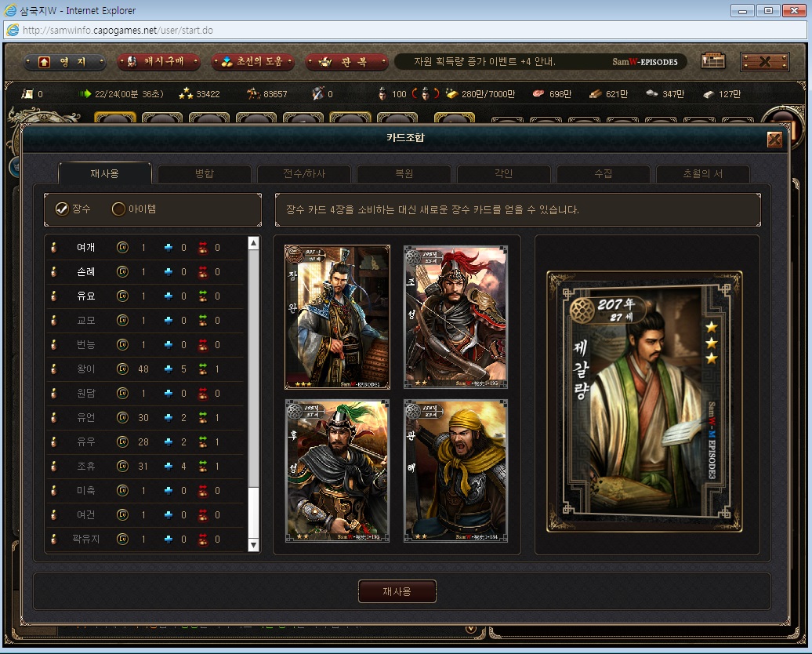Viewport: 812px width, 654px height.
Task: Click the 재사용 confirm button
Action: pos(397,591)
